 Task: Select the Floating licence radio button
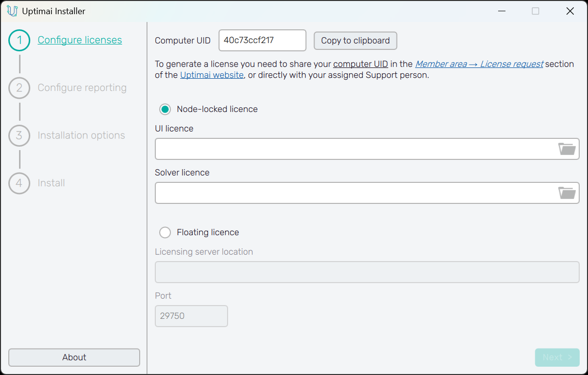(x=166, y=232)
